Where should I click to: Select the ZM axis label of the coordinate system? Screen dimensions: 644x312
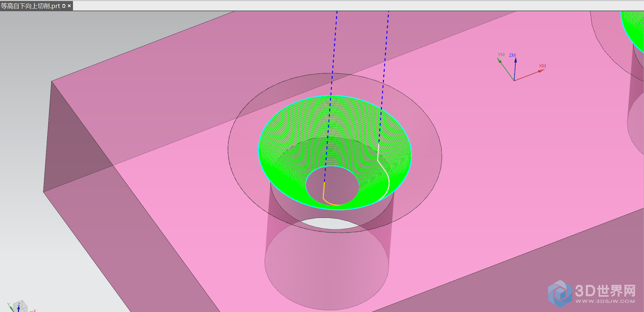512,55
